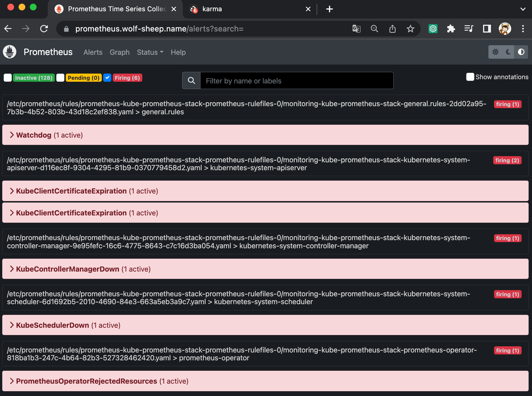Open the zoom magnifier in address bar
The image size is (532, 396).
[374, 29]
